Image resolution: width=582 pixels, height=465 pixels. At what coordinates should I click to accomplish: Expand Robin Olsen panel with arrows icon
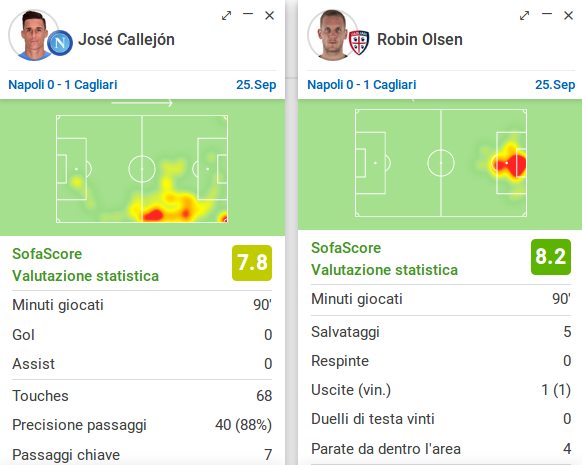coord(524,16)
